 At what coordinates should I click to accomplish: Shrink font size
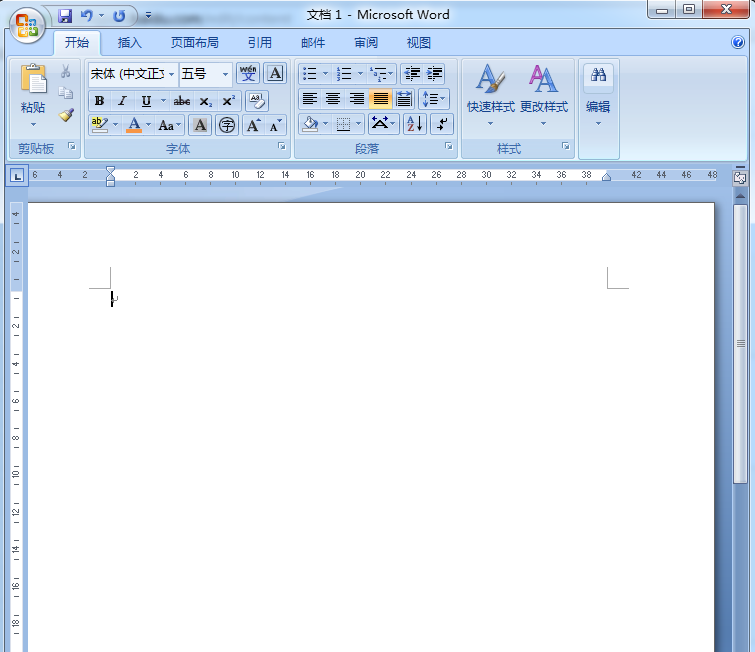tap(275, 126)
